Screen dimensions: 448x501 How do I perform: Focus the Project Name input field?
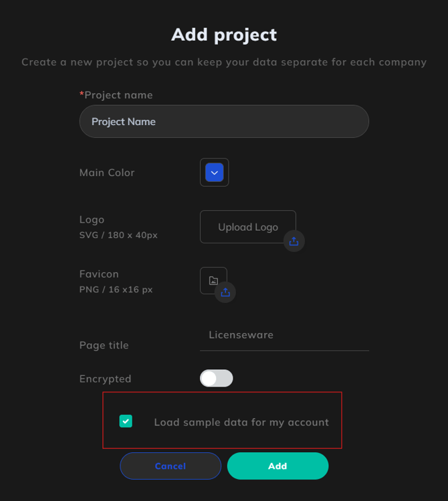click(x=224, y=122)
